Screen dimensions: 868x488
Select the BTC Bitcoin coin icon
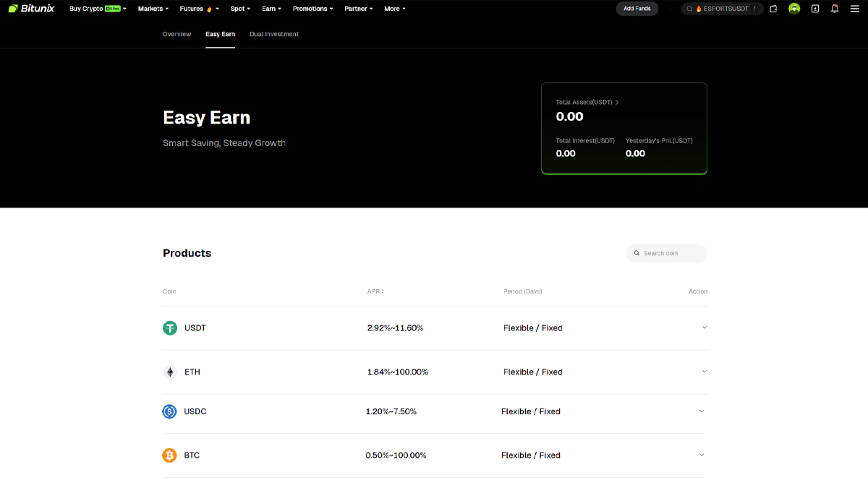pos(170,455)
